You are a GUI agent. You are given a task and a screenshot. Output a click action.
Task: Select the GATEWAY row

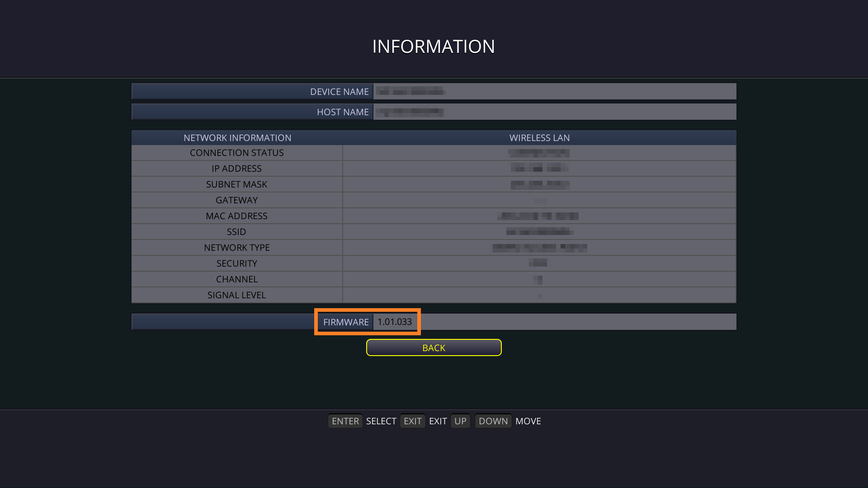click(237, 200)
